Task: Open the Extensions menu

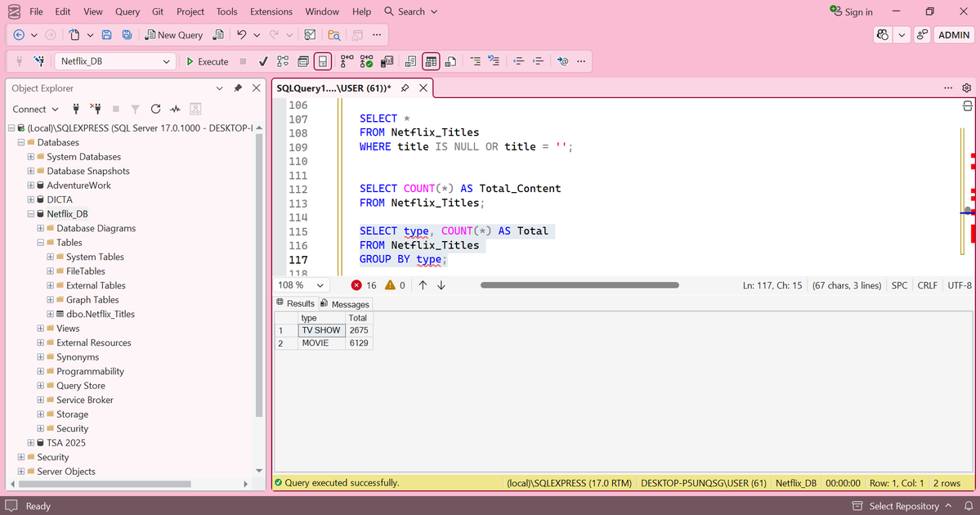Action: [x=271, y=11]
